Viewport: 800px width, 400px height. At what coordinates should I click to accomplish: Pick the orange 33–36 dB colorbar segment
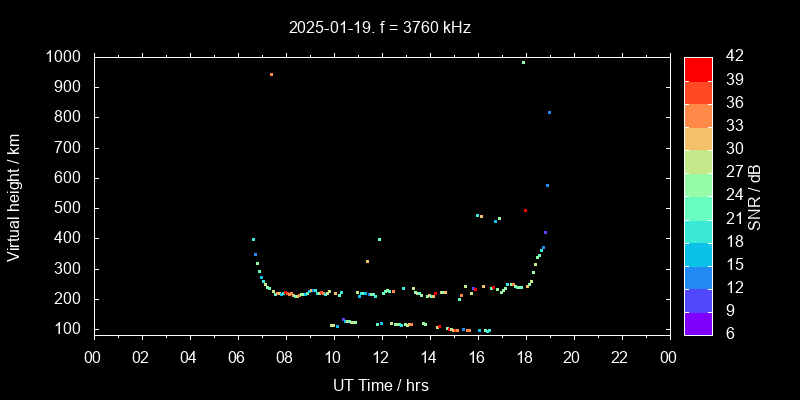(x=697, y=114)
